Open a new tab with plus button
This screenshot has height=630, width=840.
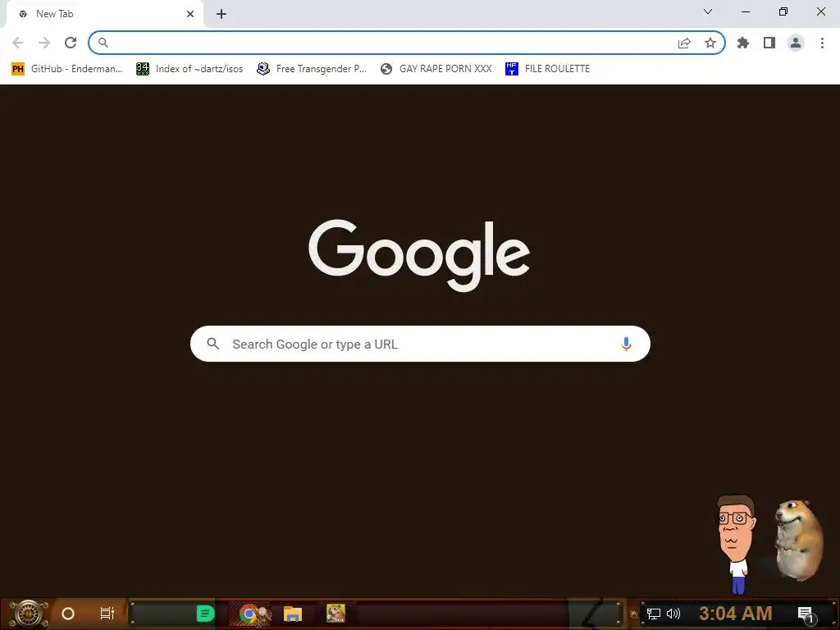point(221,14)
